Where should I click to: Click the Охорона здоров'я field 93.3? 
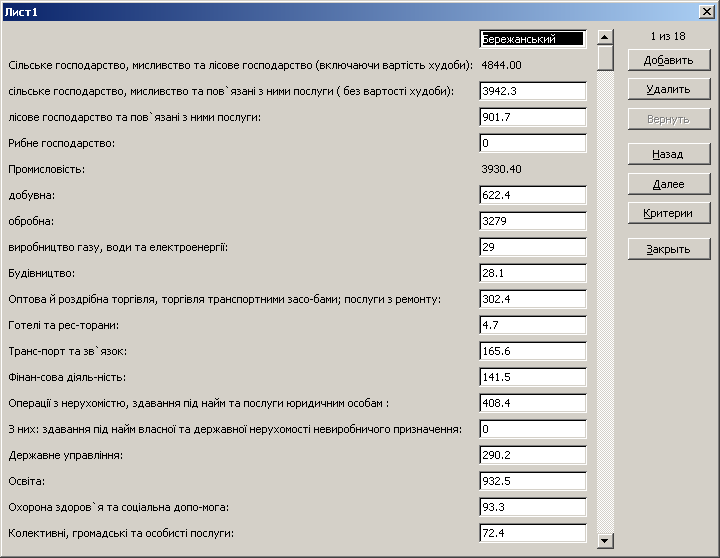(x=533, y=507)
